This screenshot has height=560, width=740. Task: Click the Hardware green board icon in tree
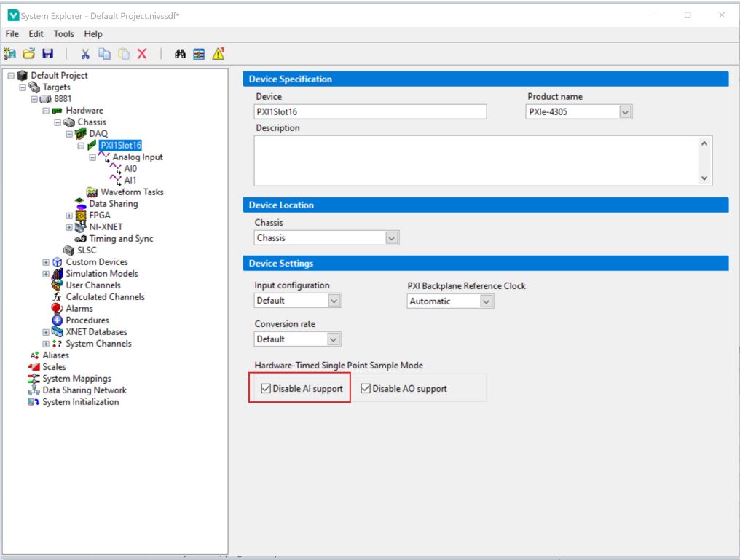[x=57, y=111]
